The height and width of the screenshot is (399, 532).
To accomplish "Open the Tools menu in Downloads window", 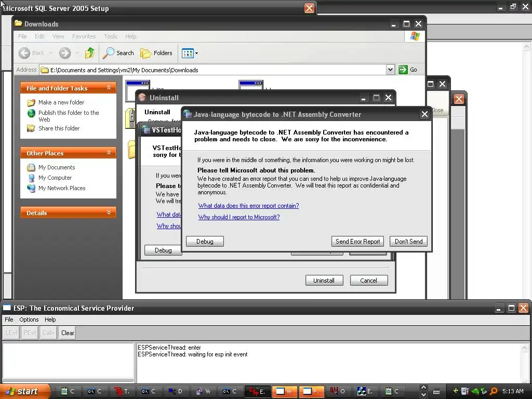I will point(110,36).
